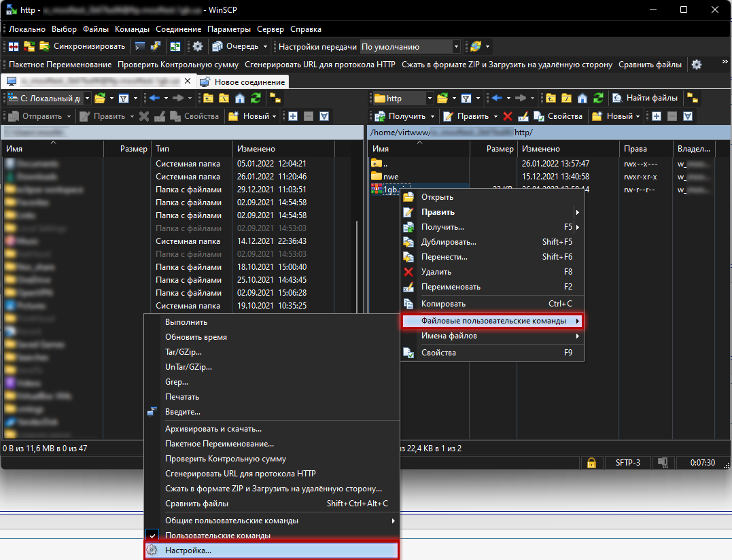The width and height of the screenshot is (732, 560).
Task: Open the По умолчанию transfer settings combo
Action: tap(411, 47)
